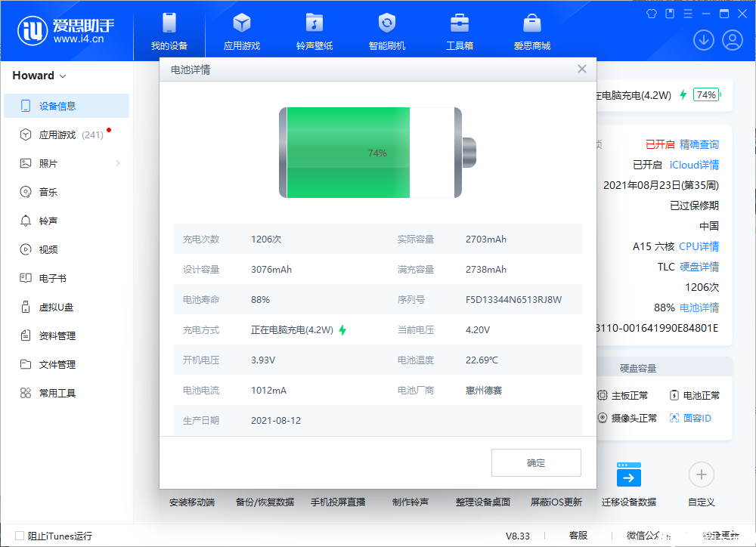Click the 2703mAh actual capacity value

click(x=486, y=239)
